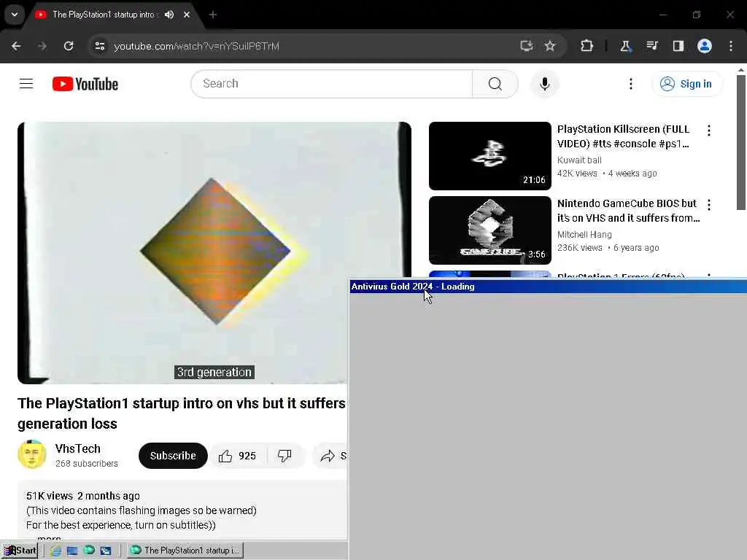
Task: Subscribe to the VhsTech channel
Action: pyautogui.click(x=173, y=456)
